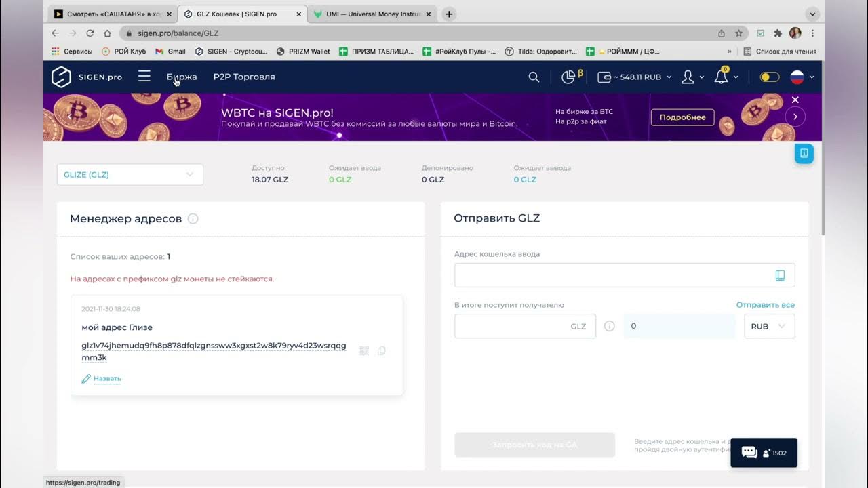Open the ПРИЗМ ТАБЛИЦА bookmark
This screenshot has height=488, width=868.
tap(376, 52)
